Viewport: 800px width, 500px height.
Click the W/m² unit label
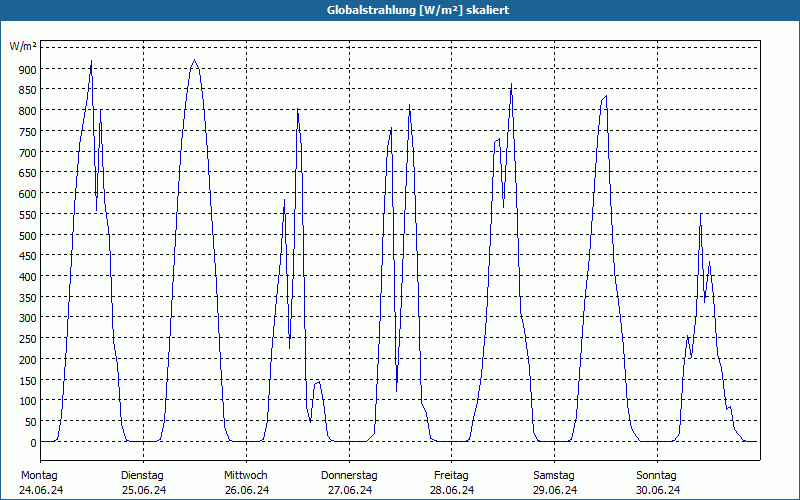pos(23,46)
